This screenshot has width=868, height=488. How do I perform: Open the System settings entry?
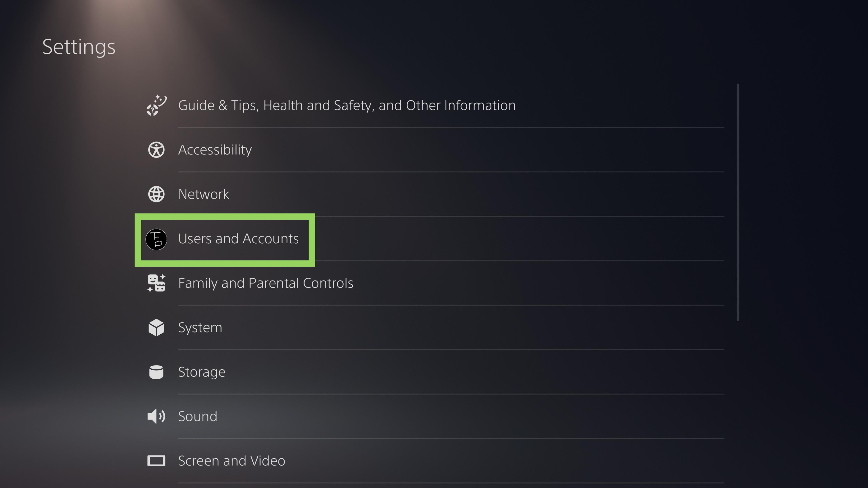click(x=200, y=328)
